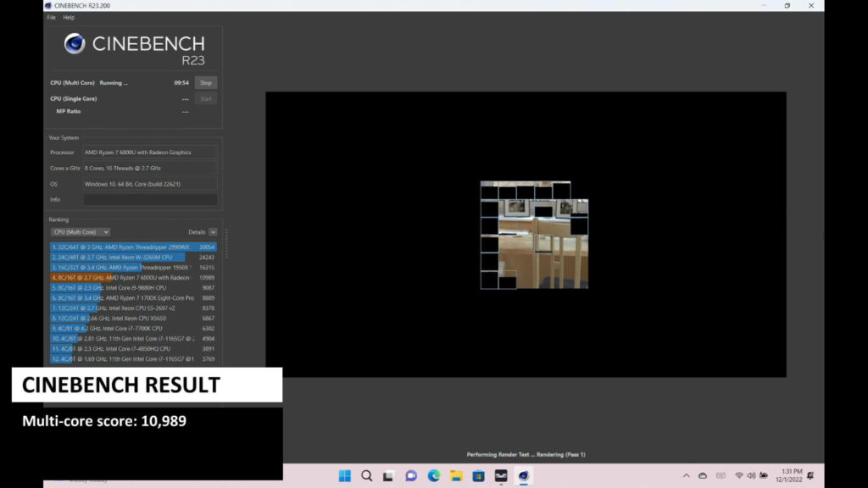The width and height of the screenshot is (868, 488).
Task: Open taskbar Search
Action: point(366,476)
